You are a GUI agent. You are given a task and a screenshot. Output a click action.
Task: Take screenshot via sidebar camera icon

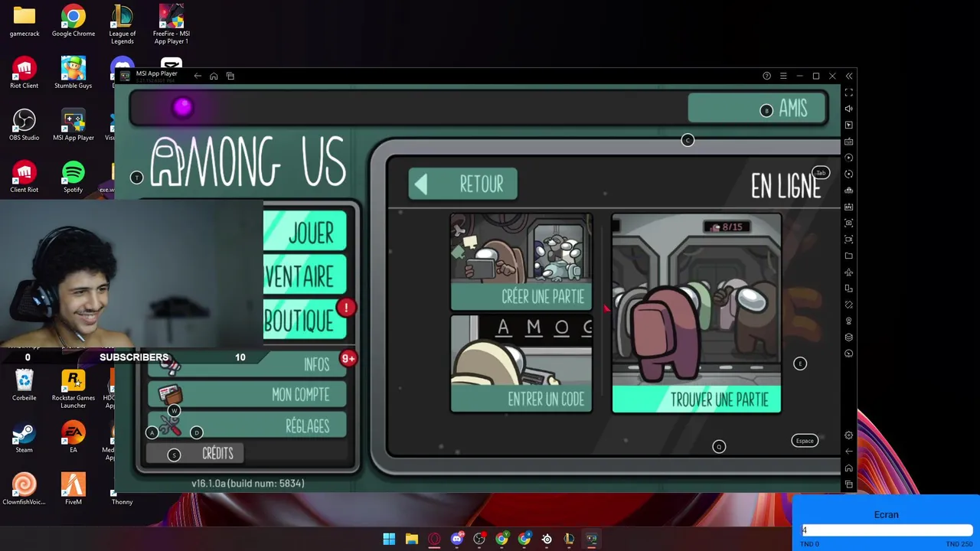849,223
